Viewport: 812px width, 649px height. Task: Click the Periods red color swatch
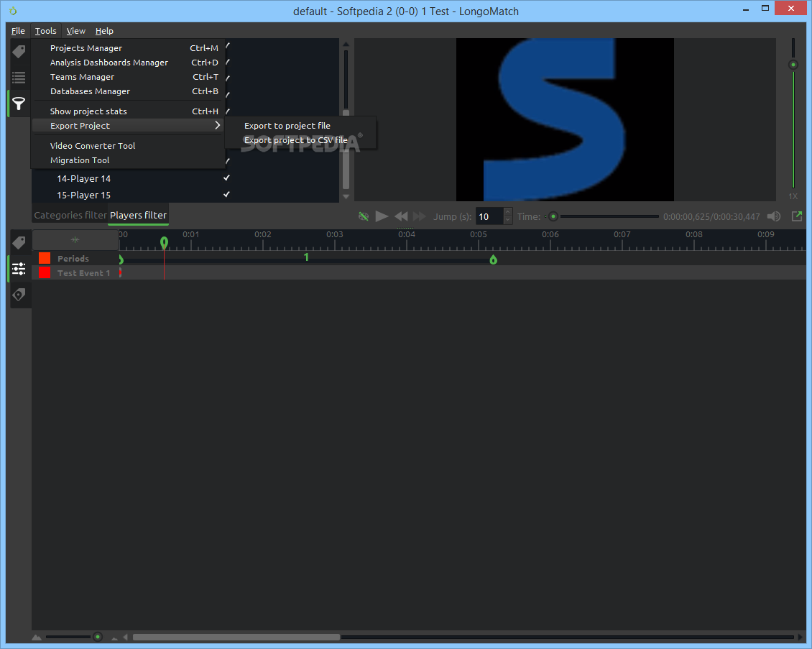(45, 258)
